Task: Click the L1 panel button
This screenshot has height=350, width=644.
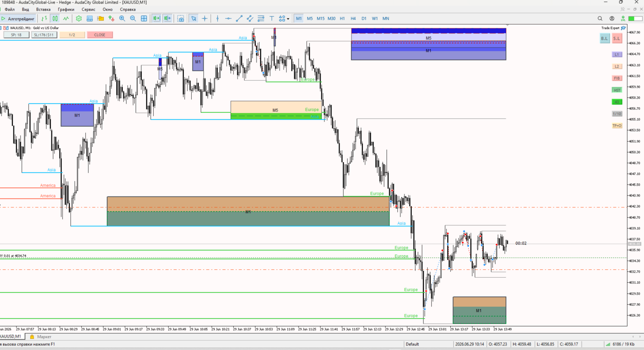Action: tap(617, 54)
